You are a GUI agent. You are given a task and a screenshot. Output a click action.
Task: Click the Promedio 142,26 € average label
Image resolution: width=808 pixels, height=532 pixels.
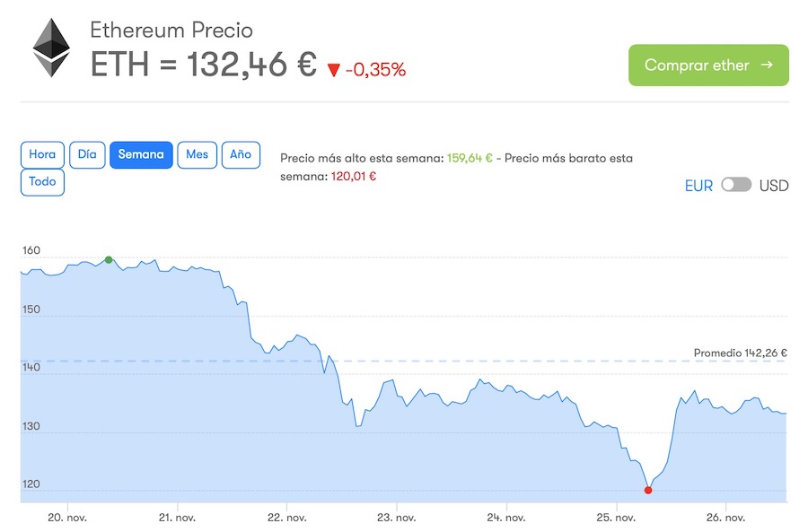tap(740, 353)
